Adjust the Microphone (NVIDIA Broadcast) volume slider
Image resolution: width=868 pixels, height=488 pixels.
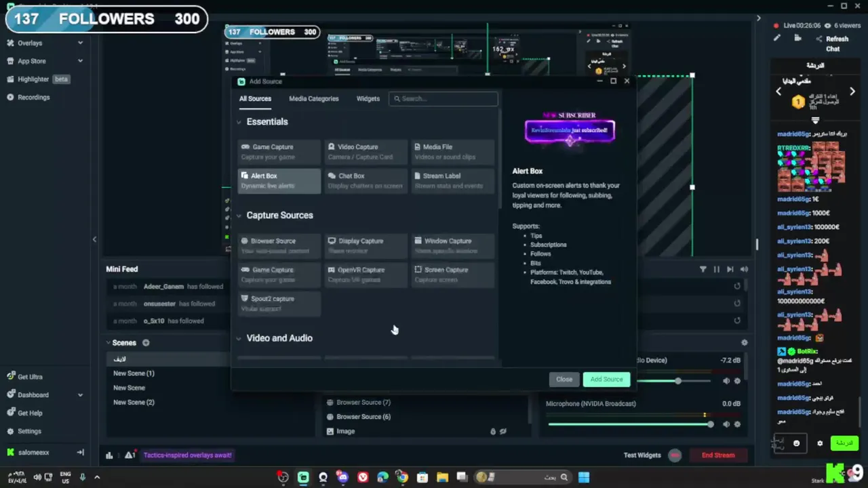click(629, 424)
